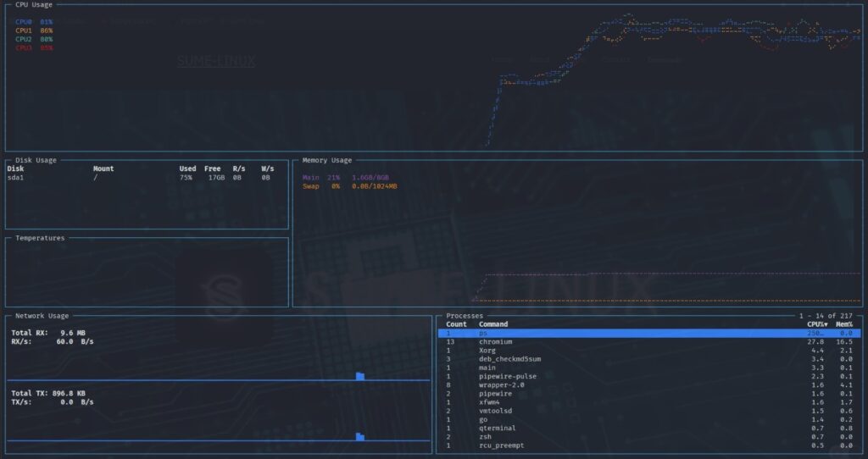Select the go process name

483,420
